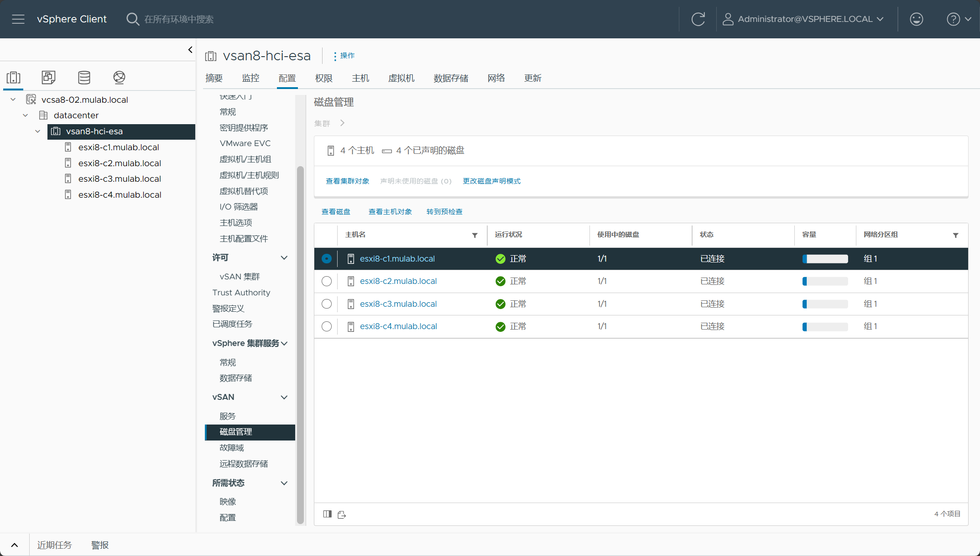Select radio button for esxi8-c1.mulab.local
The width and height of the screenshot is (980, 556).
click(x=327, y=259)
